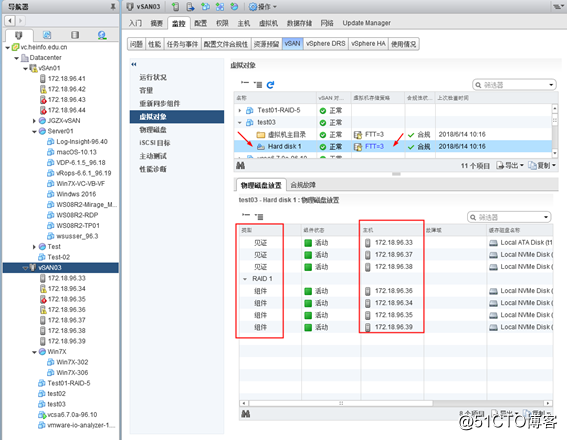Open 容量 capacity in side menu
This screenshot has height=440, width=567.
click(146, 90)
